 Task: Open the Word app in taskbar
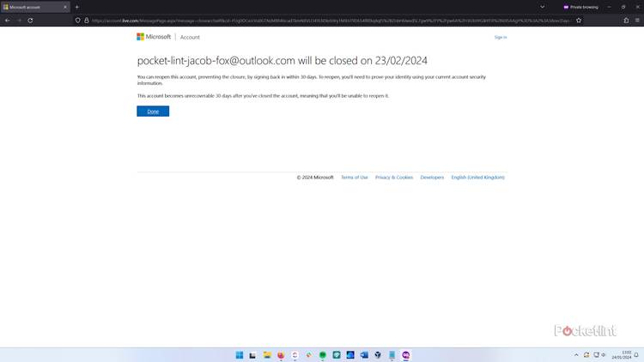point(364,355)
